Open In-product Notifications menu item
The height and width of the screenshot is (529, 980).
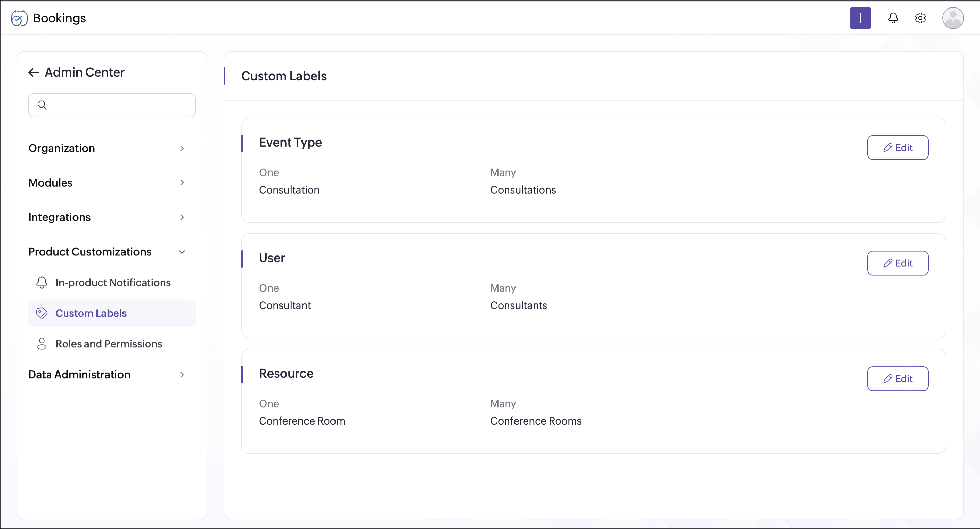(x=113, y=283)
